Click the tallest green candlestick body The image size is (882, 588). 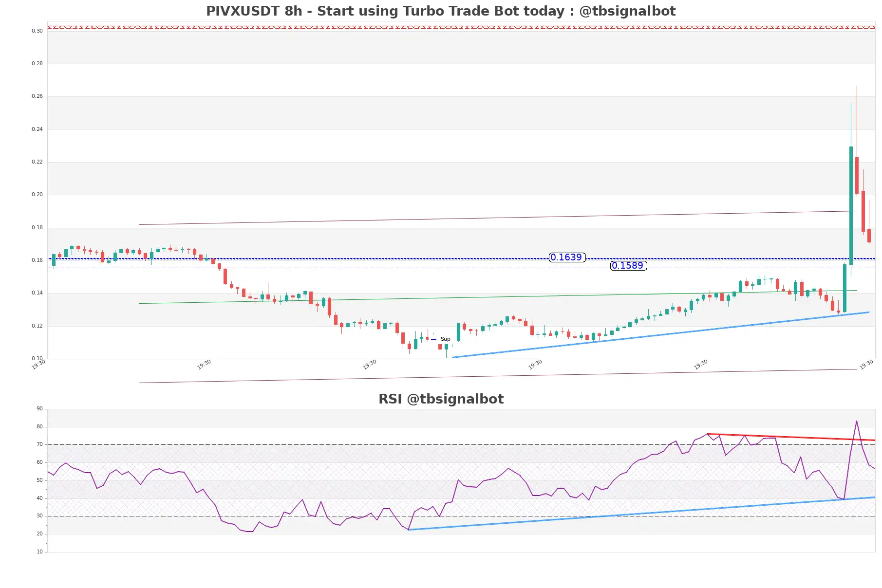[851, 205]
